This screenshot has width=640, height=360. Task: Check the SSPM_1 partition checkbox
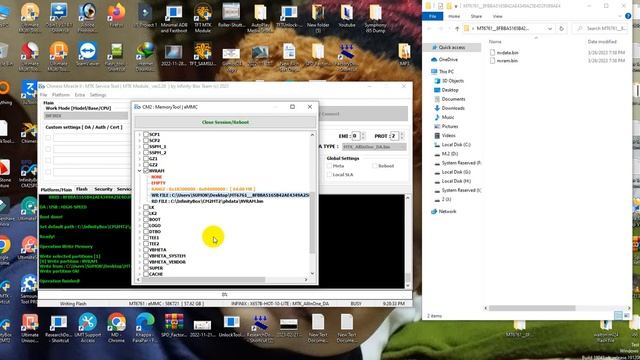coord(146,147)
